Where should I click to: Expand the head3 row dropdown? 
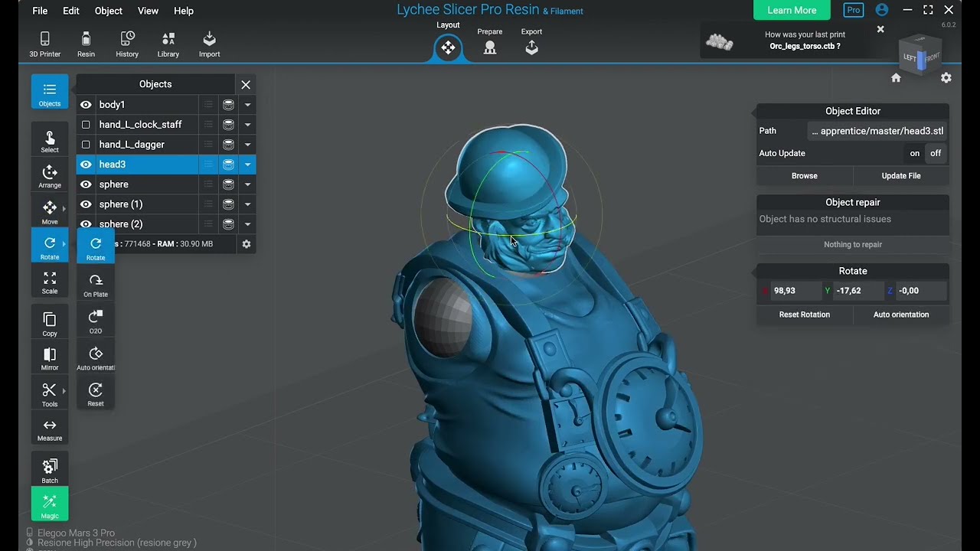(x=247, y=165)
